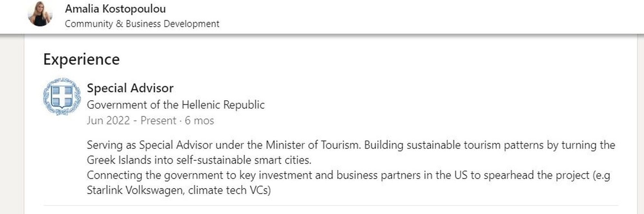Open the Hellenic Republic coat of arms logo
Screen dimensions: 644x214
pyautogui.click(x=62, y=96)
